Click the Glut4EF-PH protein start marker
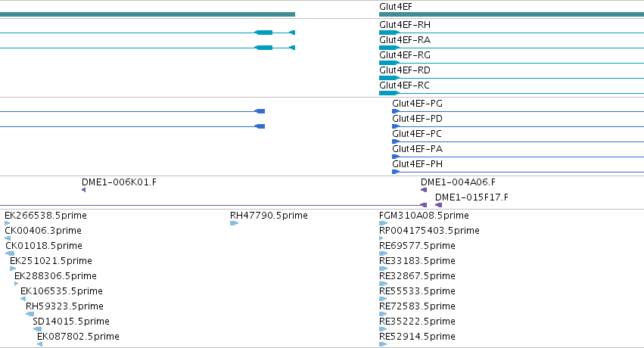644x348 pixels. click(x=396, y=172)
